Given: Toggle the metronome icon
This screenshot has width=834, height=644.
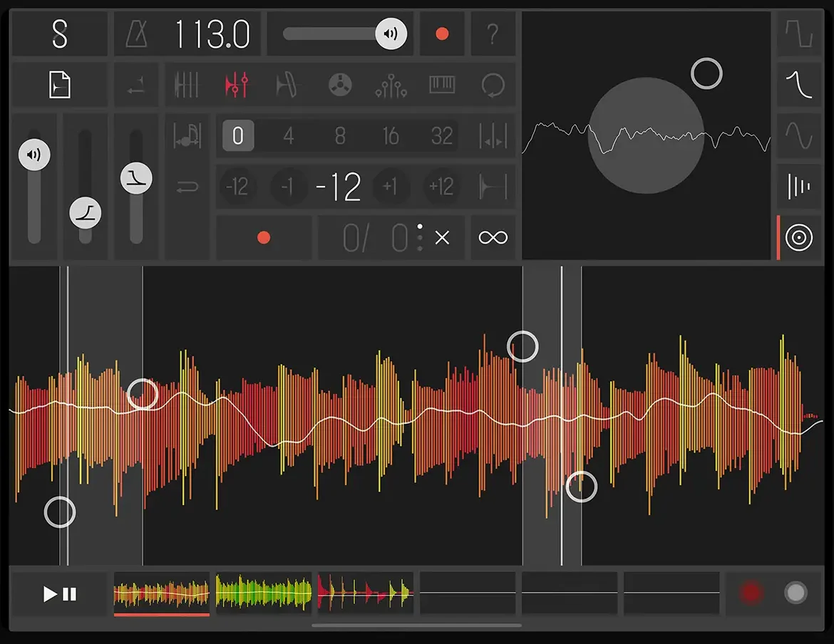Looking at the screenshot, I should click(137, 34).
